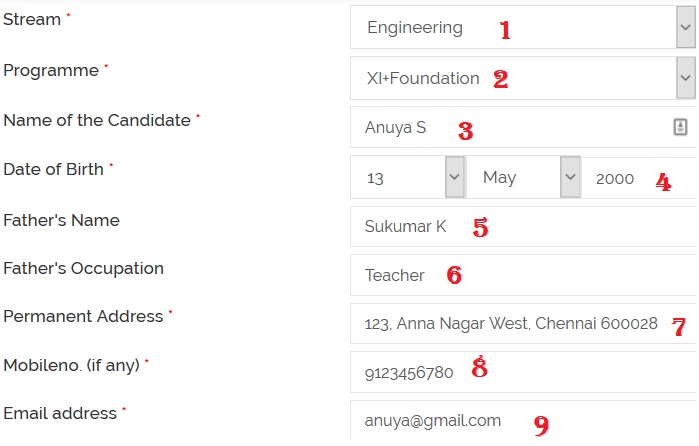699x446 pixels.
Task: Open the birth day dropdown showing 13
Action: (x=407, y=178)
